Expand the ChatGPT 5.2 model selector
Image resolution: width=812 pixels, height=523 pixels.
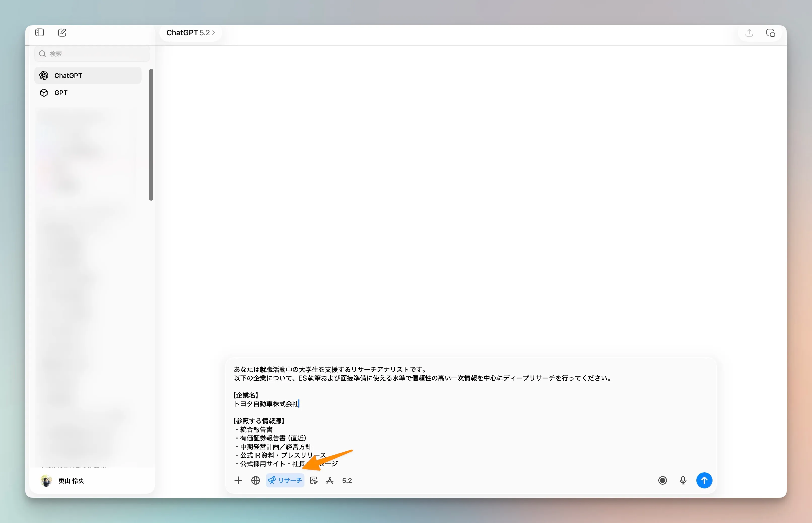point(190,32)
